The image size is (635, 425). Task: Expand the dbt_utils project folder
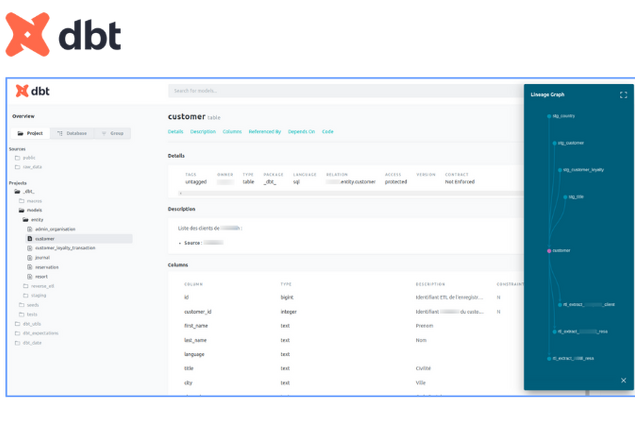click(32, 324)
